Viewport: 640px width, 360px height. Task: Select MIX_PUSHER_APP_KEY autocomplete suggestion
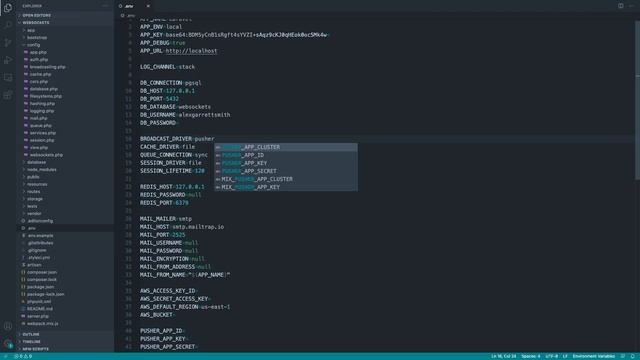pos(286,187)
